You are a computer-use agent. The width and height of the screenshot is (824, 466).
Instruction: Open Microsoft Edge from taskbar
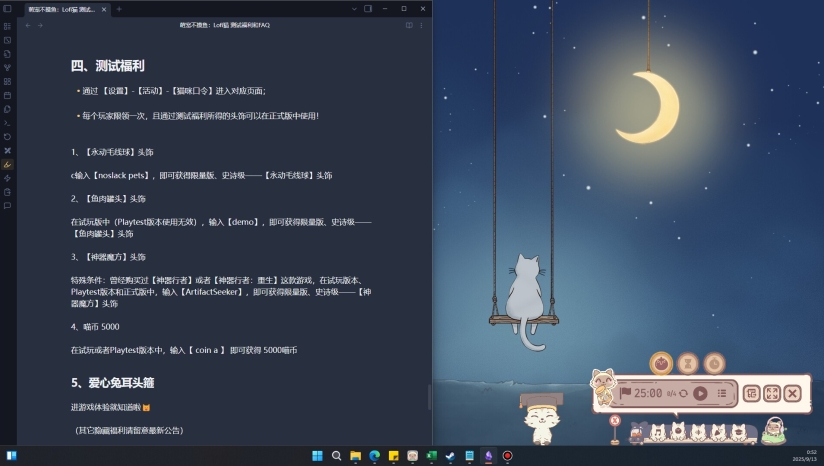click(x=375, y=455)
